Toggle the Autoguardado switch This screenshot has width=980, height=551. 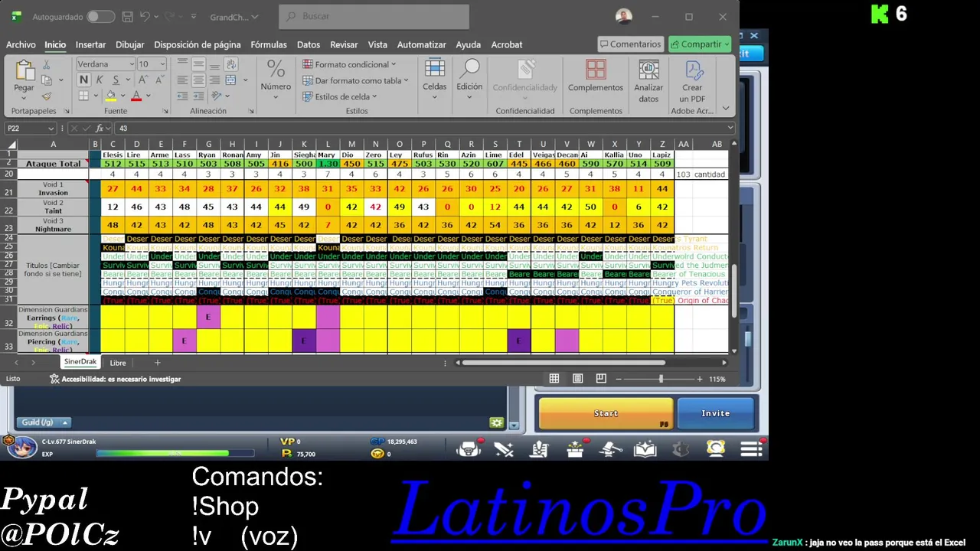pyautogui.click(x=100, y=16)
